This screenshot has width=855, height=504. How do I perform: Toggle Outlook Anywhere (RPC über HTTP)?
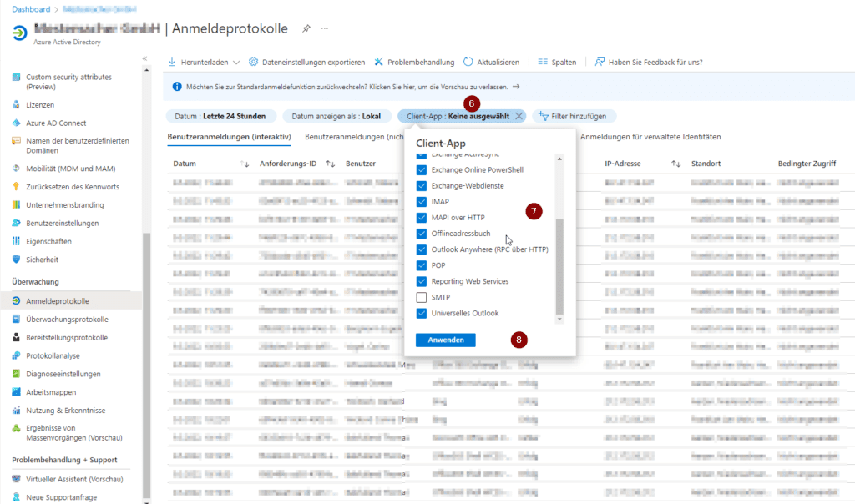coord(422,249)
